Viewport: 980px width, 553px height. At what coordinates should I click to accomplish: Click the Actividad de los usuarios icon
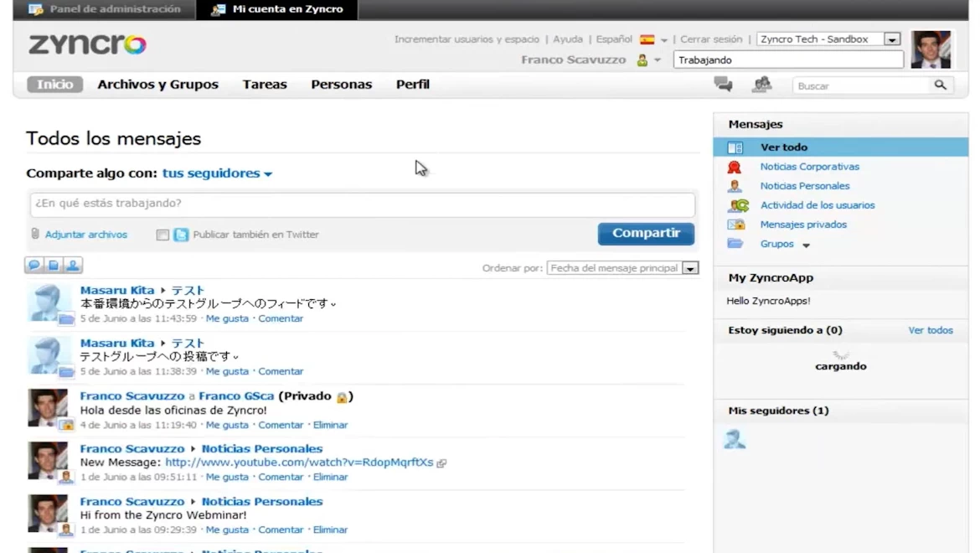click(738, 205)
